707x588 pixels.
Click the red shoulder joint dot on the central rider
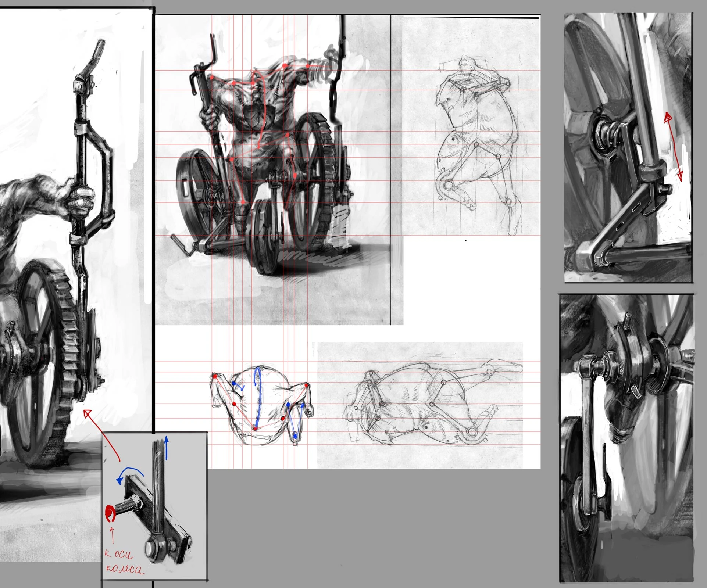click(x=285, y=65)
